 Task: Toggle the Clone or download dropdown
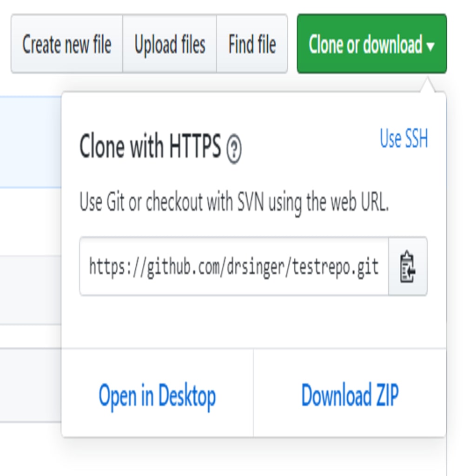tap(372, 43)
